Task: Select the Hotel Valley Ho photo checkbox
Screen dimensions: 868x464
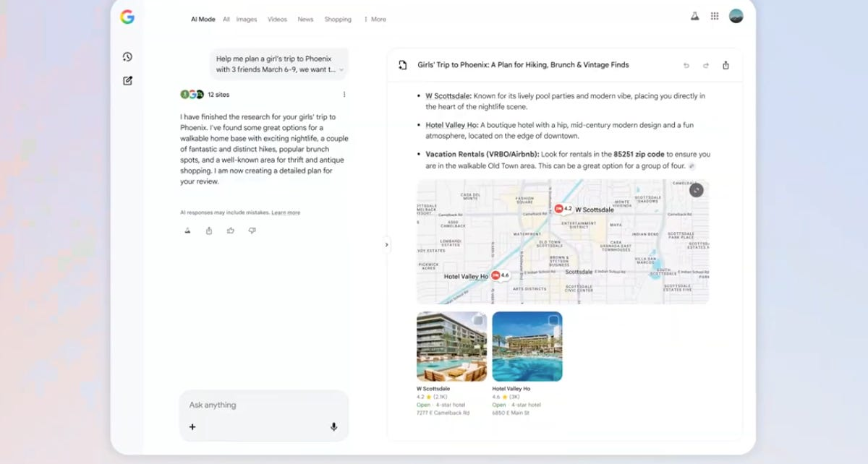Action: tap(553, 320)
